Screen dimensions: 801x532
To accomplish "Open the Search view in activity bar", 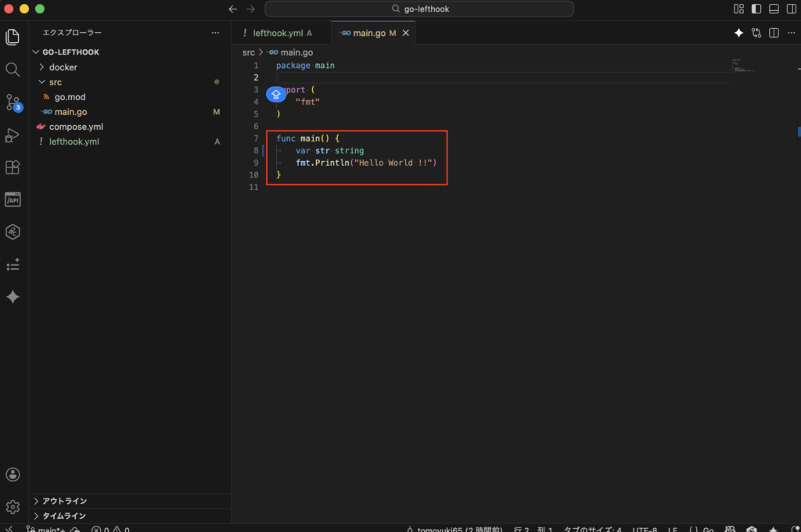I will (x=13, y=70).
